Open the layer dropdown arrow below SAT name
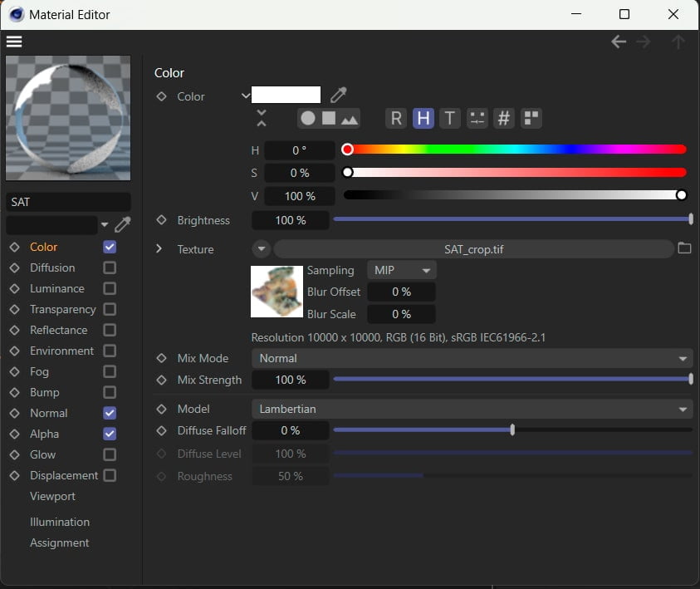 [105, 224]
